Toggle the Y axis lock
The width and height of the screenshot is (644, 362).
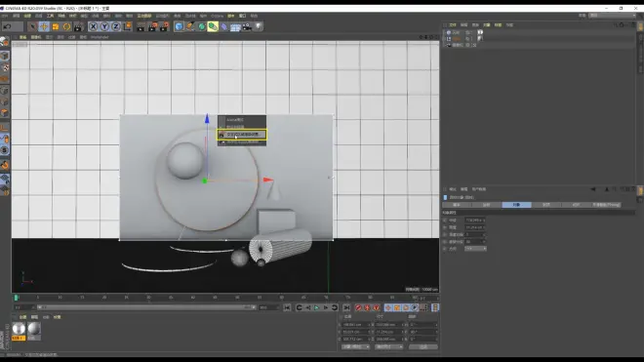tap(104, 26)
